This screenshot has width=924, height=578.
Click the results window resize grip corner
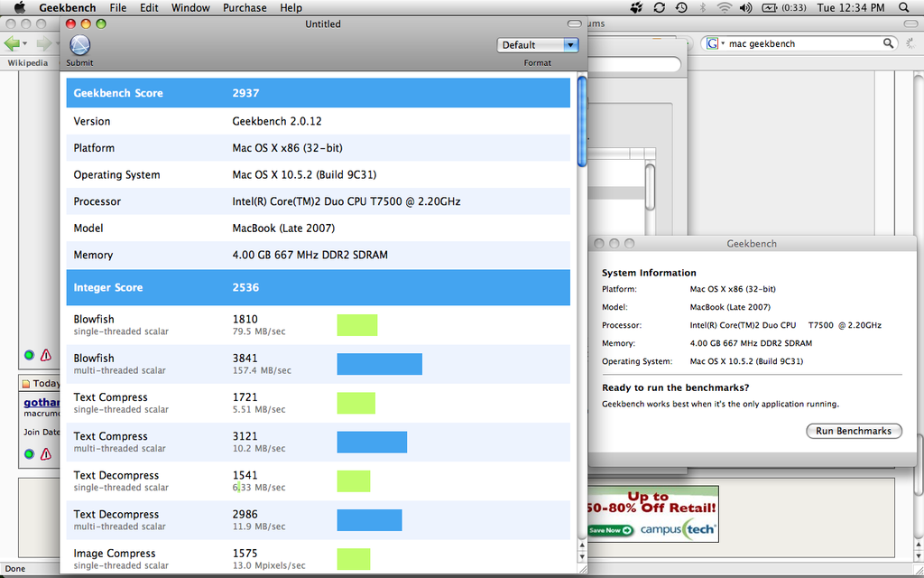tap(582, 569)
